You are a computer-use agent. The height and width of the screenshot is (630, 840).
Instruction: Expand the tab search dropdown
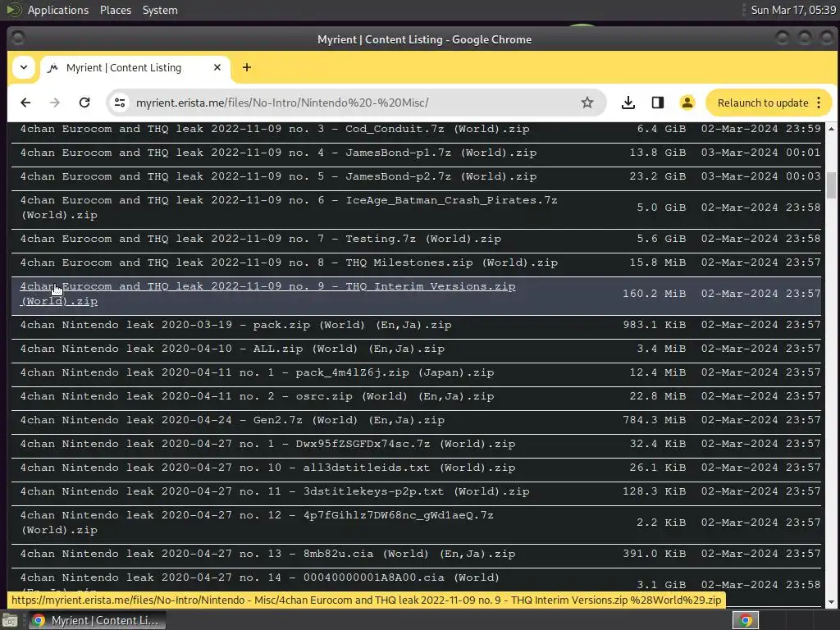coord(24,67)
